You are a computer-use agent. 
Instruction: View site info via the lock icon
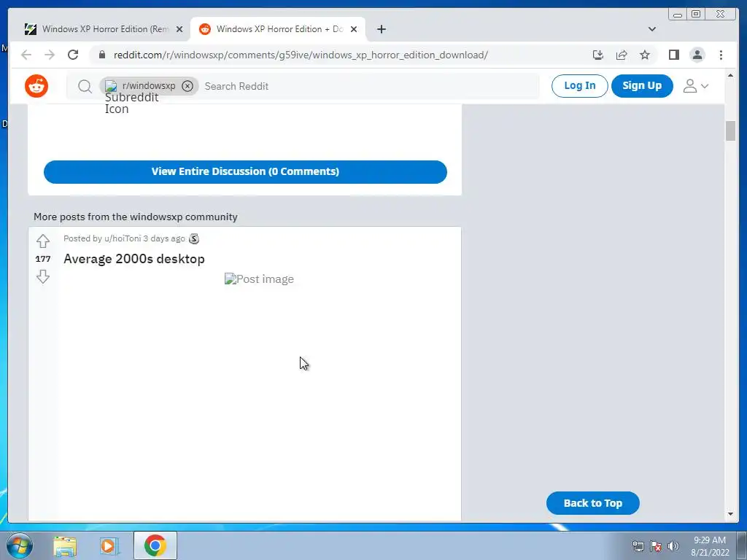coord(102,55)
